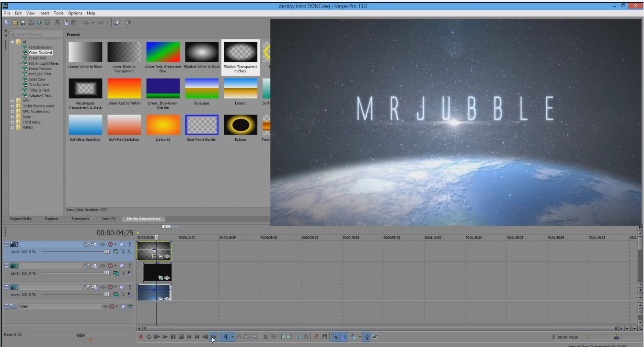The width and height of the screenshot is (644, 347).
Task: Toggle Lock Envelopes to Events in timeline toolbar
Action: point(367,337)
